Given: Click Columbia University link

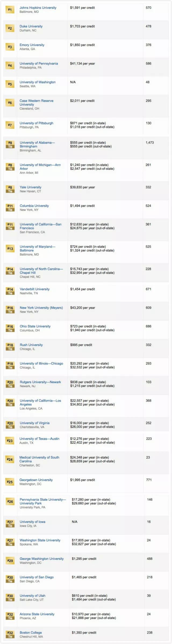Looking at the screenshot, I should pos(34,206).
